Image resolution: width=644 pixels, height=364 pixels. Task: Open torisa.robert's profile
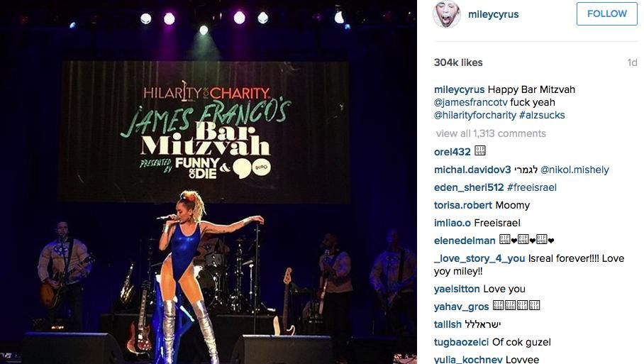pos(463,205)
